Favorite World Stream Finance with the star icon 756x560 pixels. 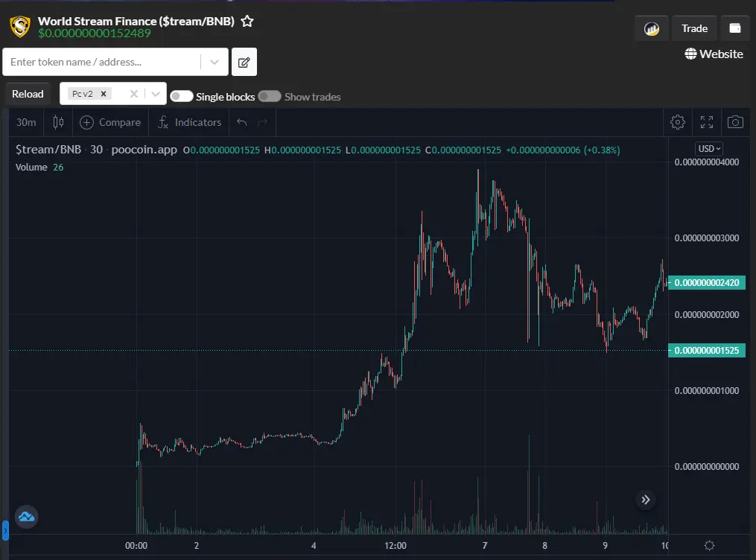[247, 21]
